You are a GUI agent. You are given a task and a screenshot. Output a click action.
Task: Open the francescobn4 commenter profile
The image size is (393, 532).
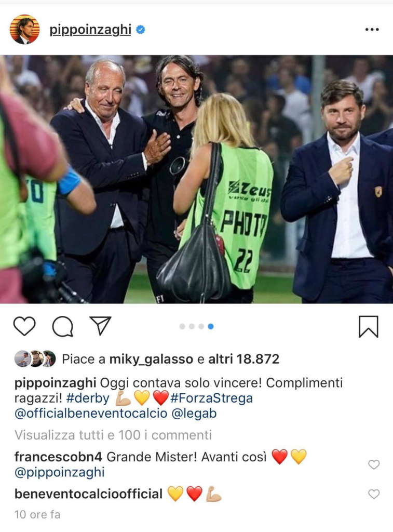click(x=58, y=457)
